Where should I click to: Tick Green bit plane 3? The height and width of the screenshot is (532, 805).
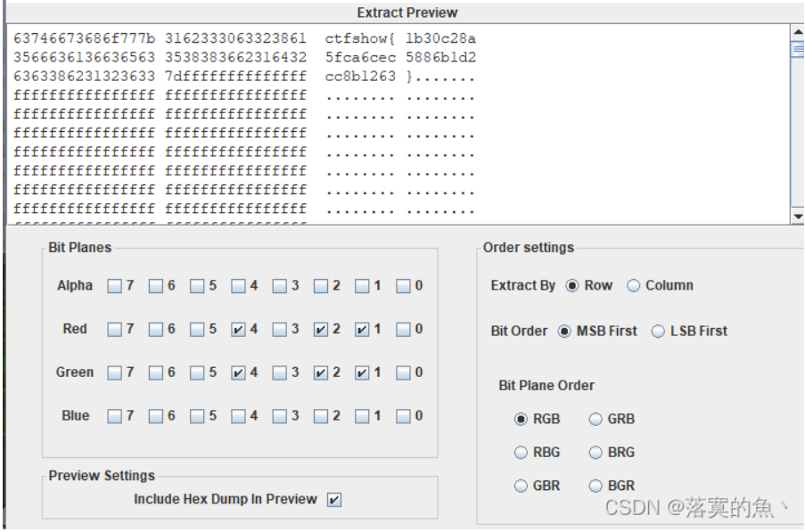click(x=280, y=372)
